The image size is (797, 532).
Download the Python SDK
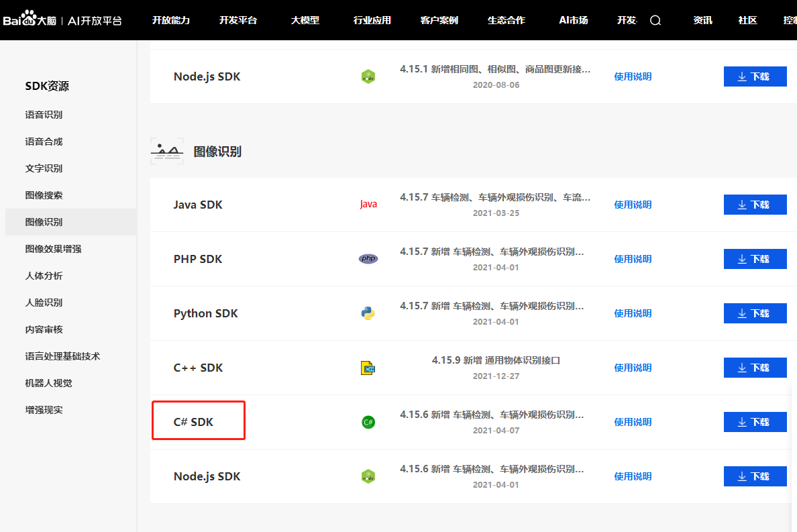[x=755, y=313]
